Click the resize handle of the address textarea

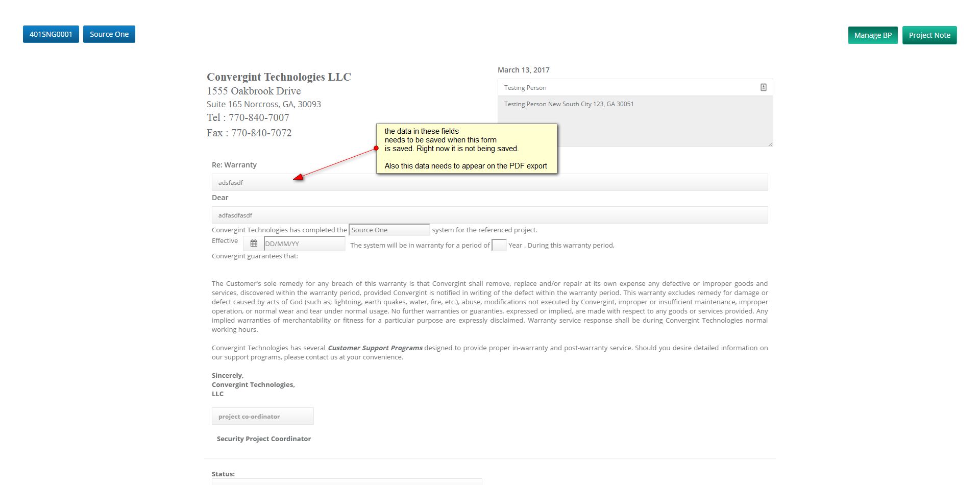pyautogui.click(x=770, y=143)
